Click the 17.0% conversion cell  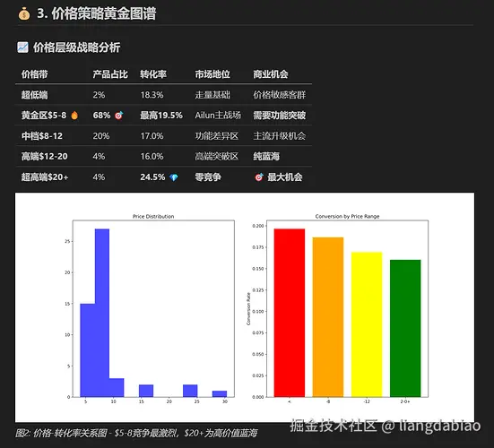152,136
